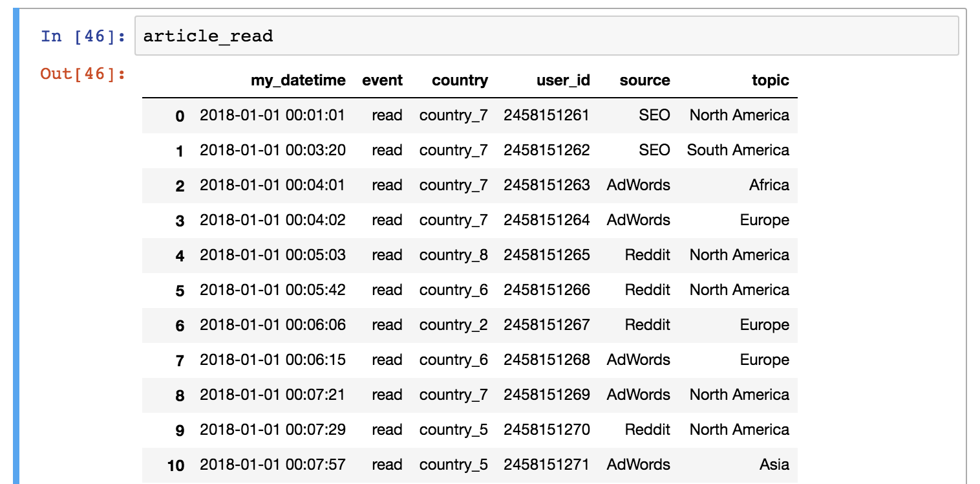Select the read event in row 5

[x=387, y=290]
